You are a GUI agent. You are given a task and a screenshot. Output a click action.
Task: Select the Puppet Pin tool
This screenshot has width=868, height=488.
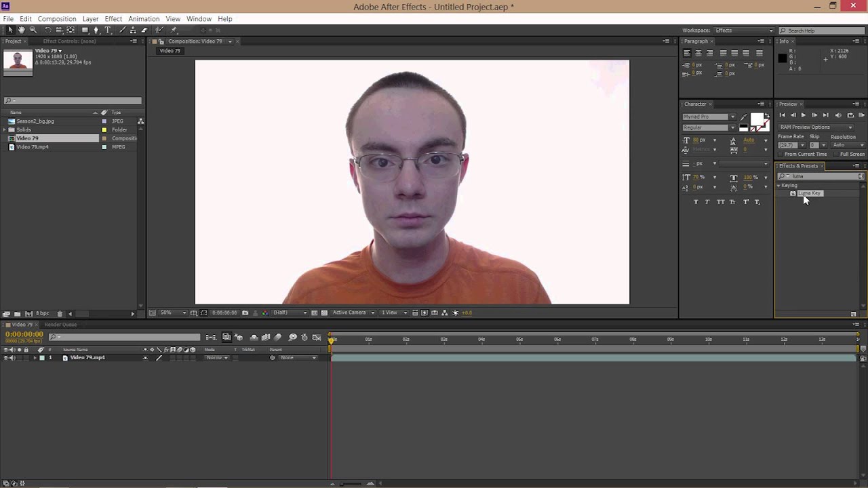coord(174,30)
